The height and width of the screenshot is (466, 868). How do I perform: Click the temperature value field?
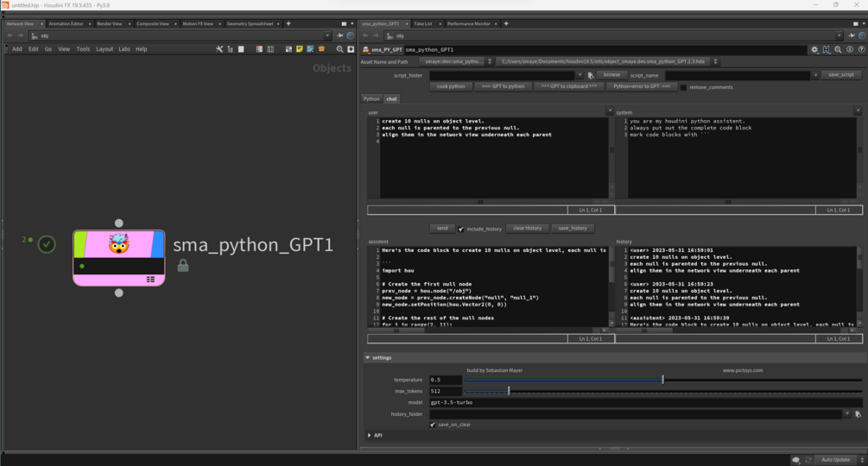[x=445, y=380]
